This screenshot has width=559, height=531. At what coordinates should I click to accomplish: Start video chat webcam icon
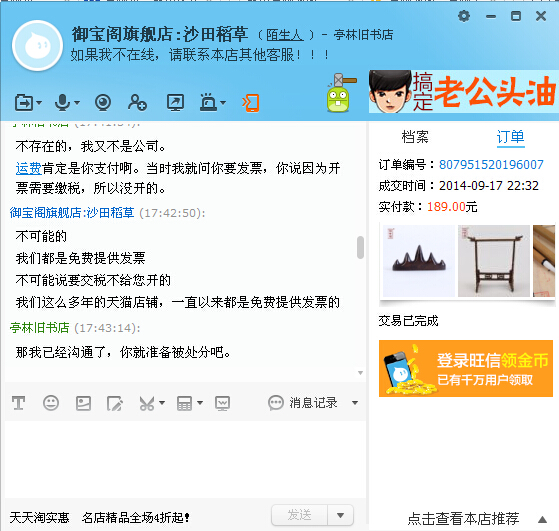[x=103, y=103]
